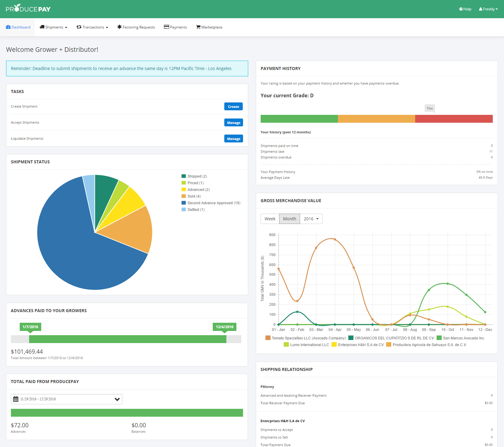The height and width of the screenshot is (447, 504).
Task: Click the Payments credit card icon
Action: coord(166,27)
